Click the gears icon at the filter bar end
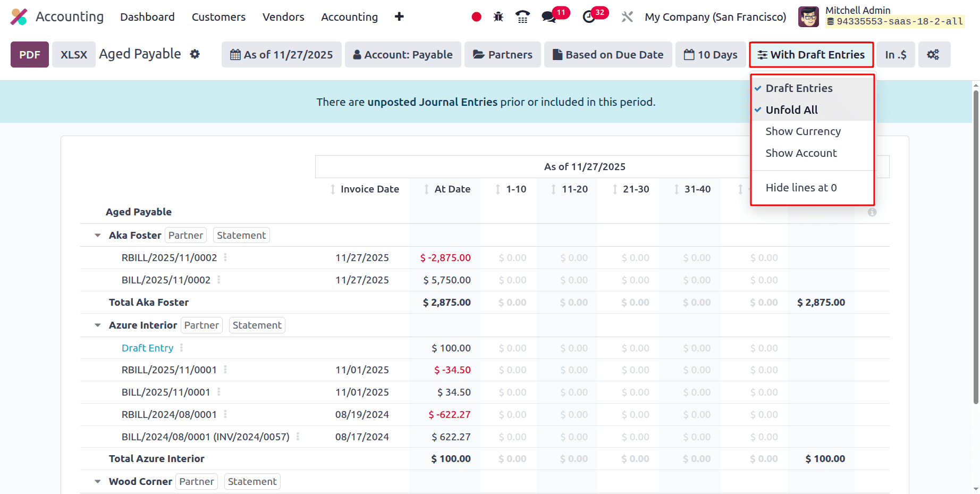This screenshot has width=980, height=494. (x=933, y=55)
